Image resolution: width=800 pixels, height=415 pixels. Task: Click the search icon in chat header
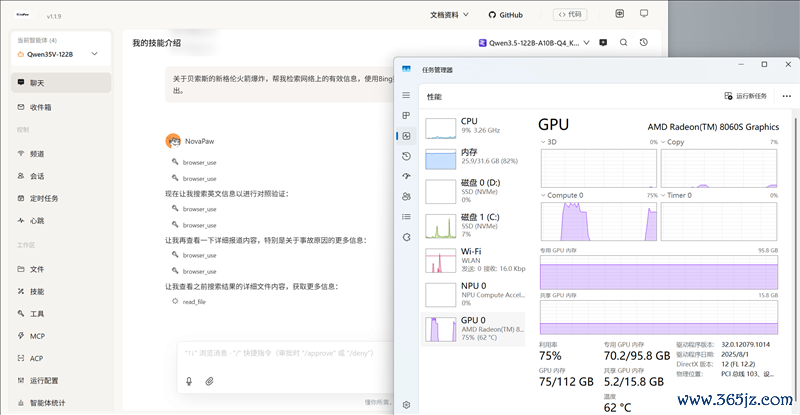pyautogui.click(x=623, y=43)
